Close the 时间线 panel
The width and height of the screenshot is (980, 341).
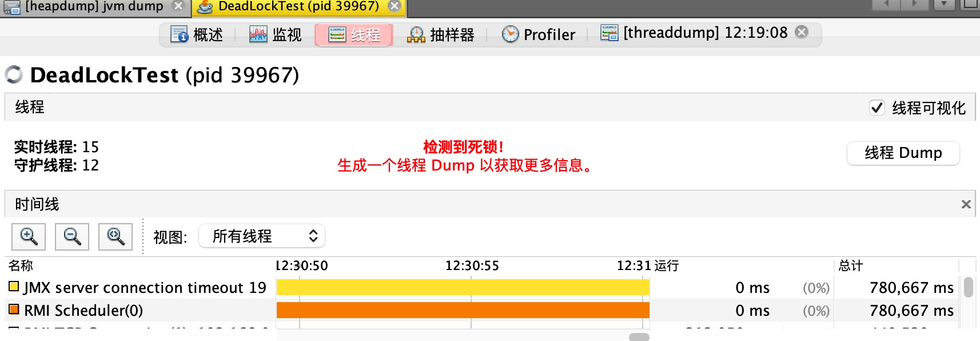pyautogui.click(x=966, y=204)
